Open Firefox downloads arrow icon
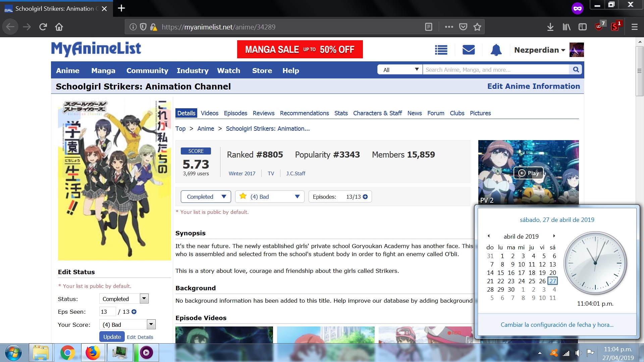 pos(550,27)
